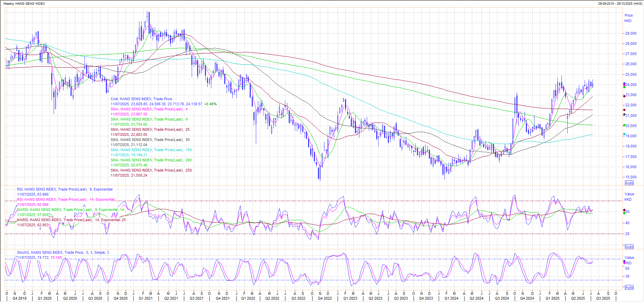
Task: Click the RSI axis label 40
Action: pyautogui.click(x=627, y=223)
